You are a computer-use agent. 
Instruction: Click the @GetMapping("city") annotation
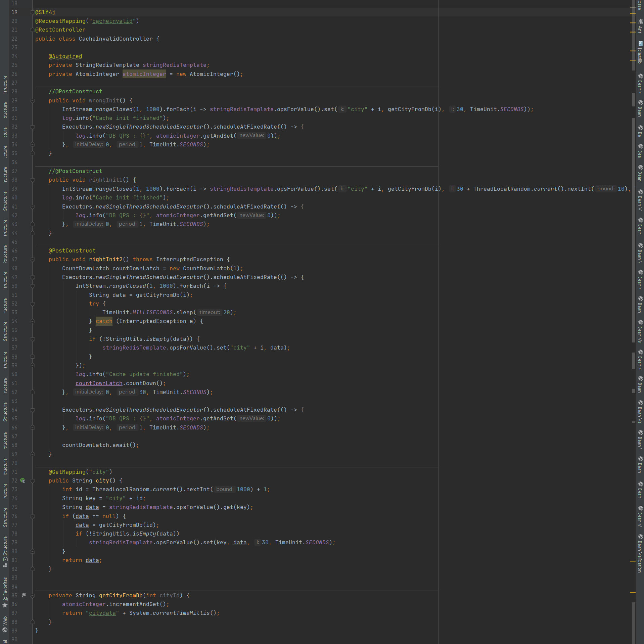click(80, 472)
